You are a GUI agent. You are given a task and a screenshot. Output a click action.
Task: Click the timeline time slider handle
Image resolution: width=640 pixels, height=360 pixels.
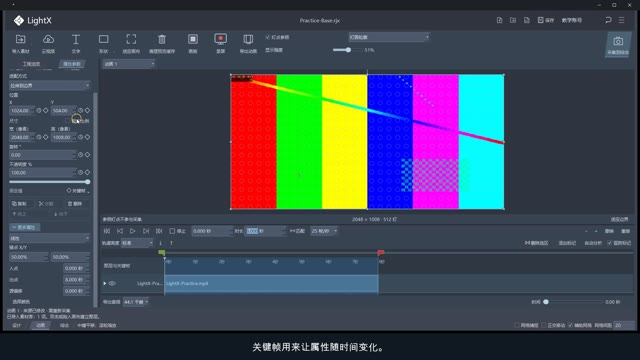[x=546, y=302]
